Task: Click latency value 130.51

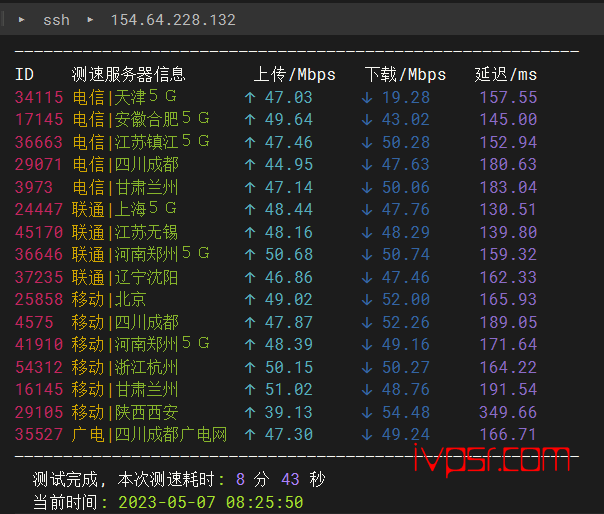Action: (508, 210)
